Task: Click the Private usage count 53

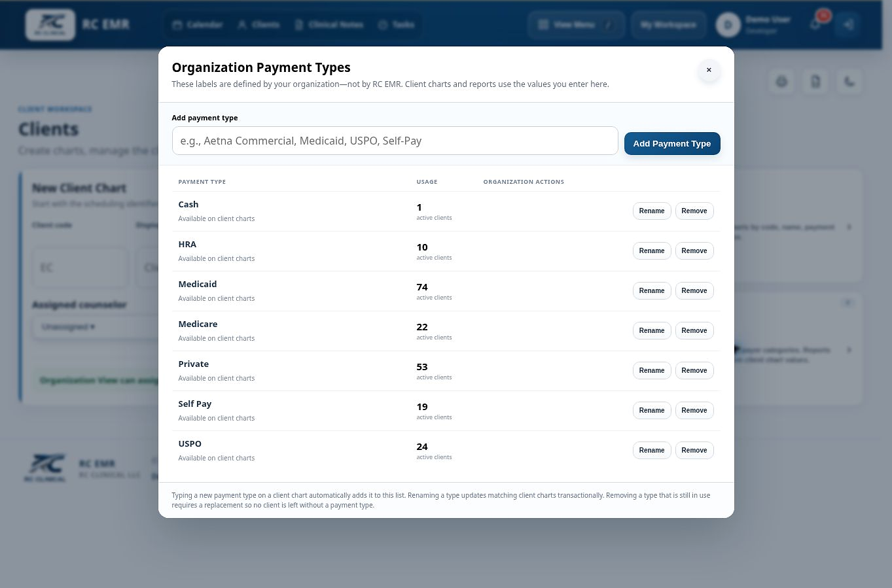Action: [x=422, y=367]
